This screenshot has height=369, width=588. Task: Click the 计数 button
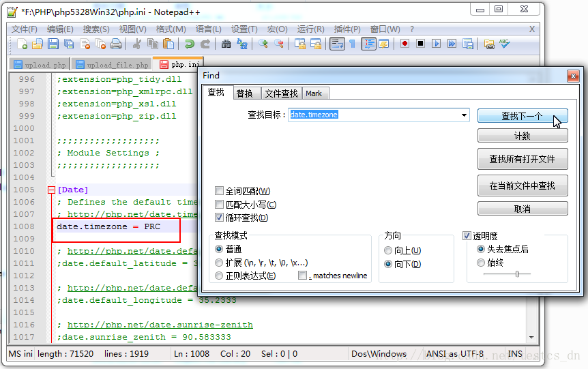tap(523, 136)
